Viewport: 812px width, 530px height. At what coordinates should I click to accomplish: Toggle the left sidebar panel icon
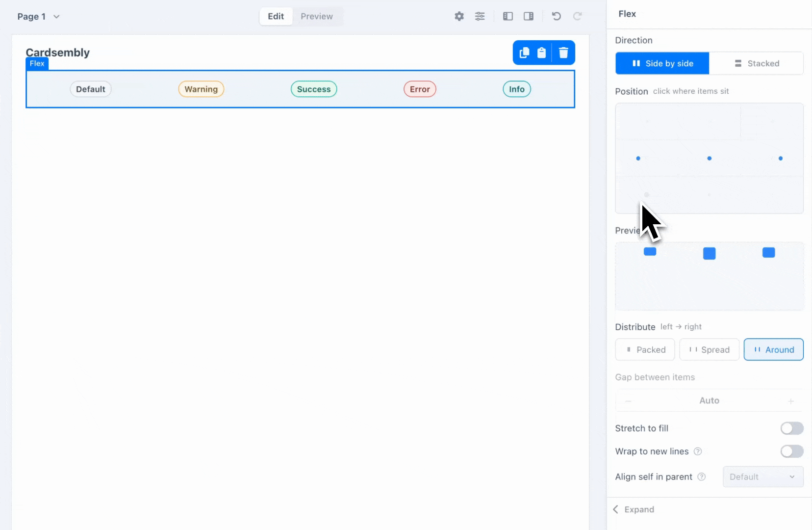pos(508,16)
